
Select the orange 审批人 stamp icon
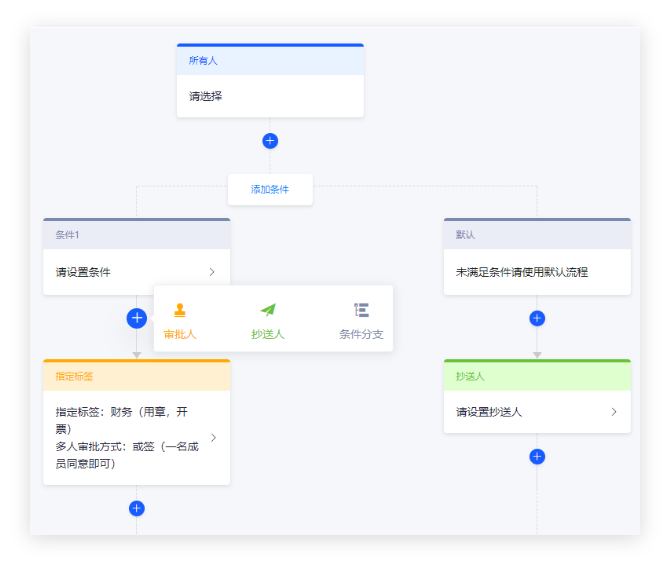[180, 310]
